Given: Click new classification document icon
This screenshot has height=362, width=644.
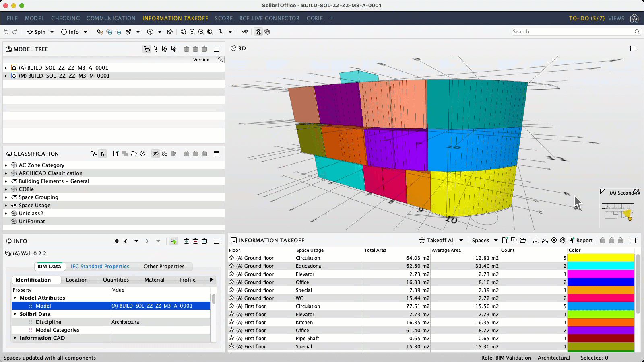Looking at the screenshot, I should point(116,154).
